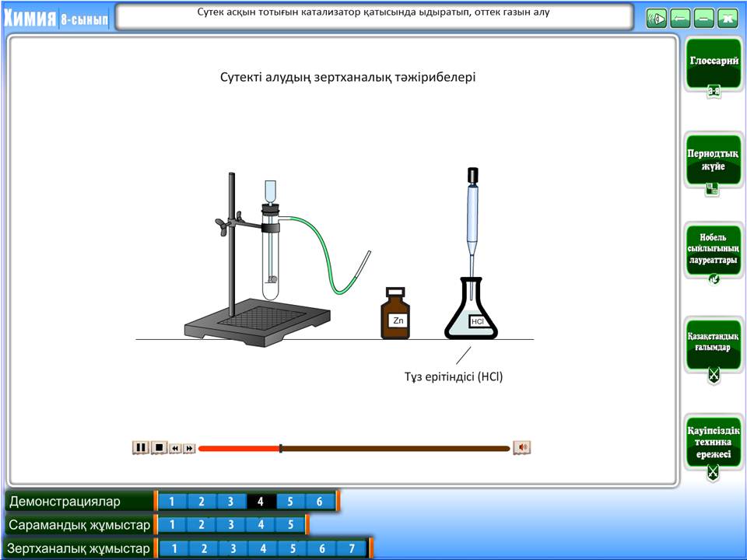
Task: Open Қауіпсіздік техника ережесі rules
Action: point(714,442)
